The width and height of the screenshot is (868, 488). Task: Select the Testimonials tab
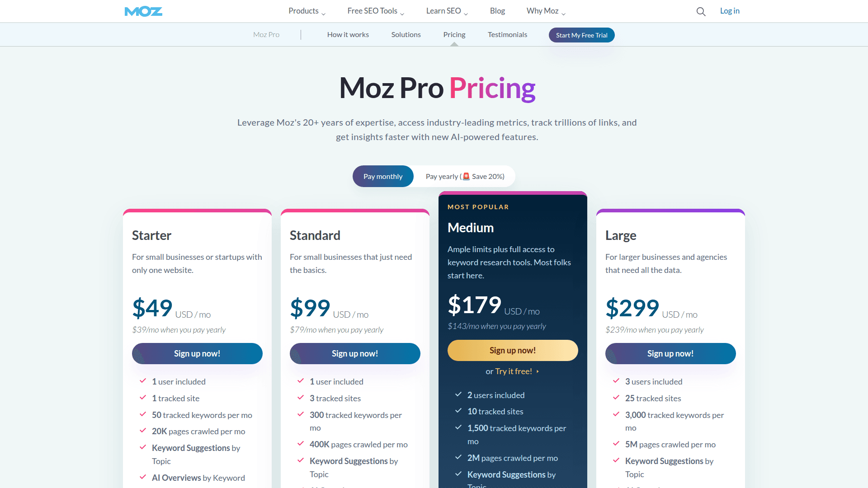coord(507,34)
